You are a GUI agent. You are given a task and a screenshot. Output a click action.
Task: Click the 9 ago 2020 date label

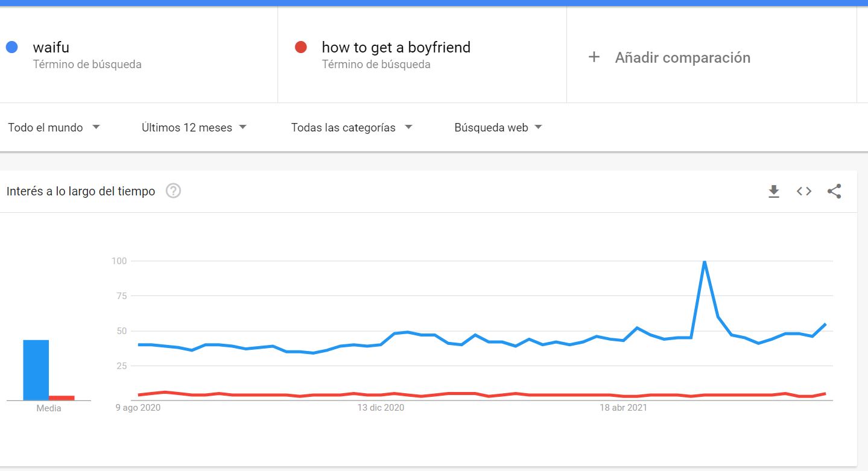138,408
